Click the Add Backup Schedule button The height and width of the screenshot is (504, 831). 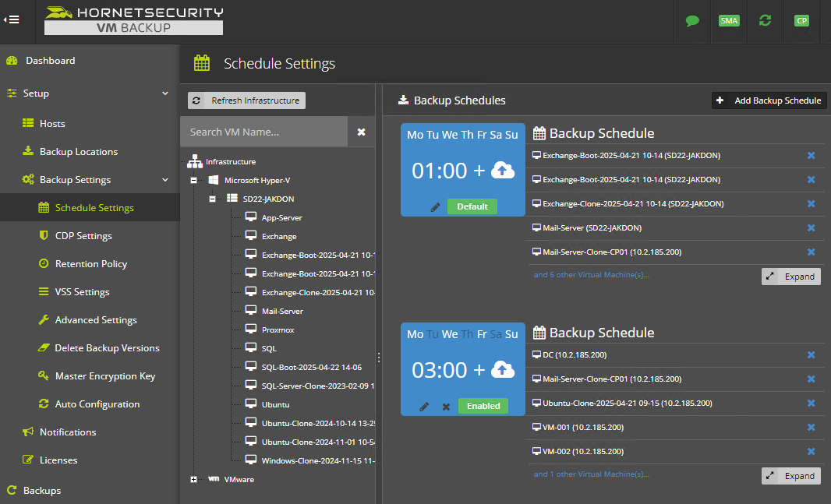[x=769, y=100]
